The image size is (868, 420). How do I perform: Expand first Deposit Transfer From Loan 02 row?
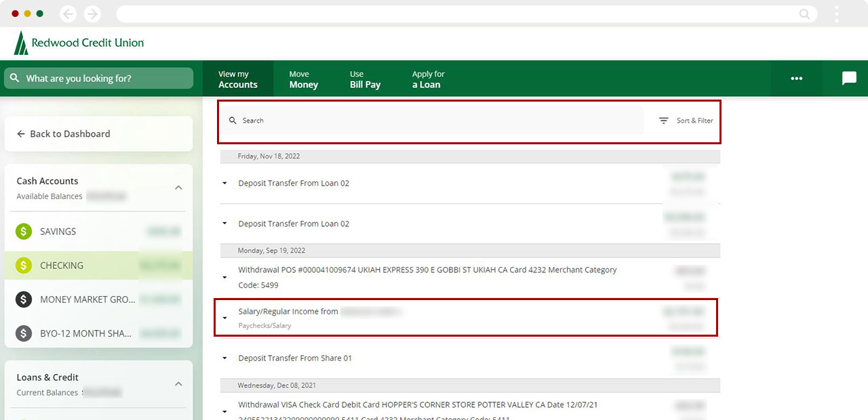tap(224, 184)
